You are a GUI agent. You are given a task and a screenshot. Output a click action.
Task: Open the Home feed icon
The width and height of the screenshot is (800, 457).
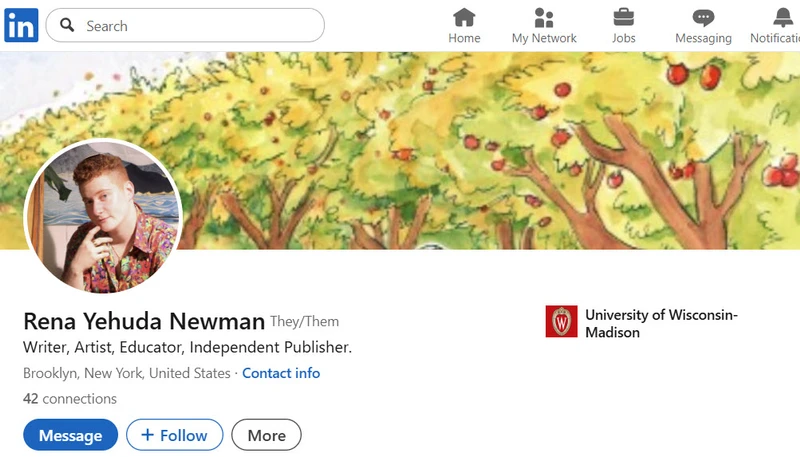(464, 18)
